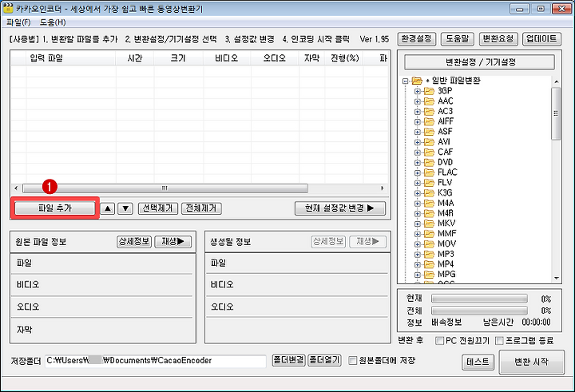Click 상세정보 in 원본 파일 정보
The height and width of the screenshot is (392, 575).
(x=134, y=241)
